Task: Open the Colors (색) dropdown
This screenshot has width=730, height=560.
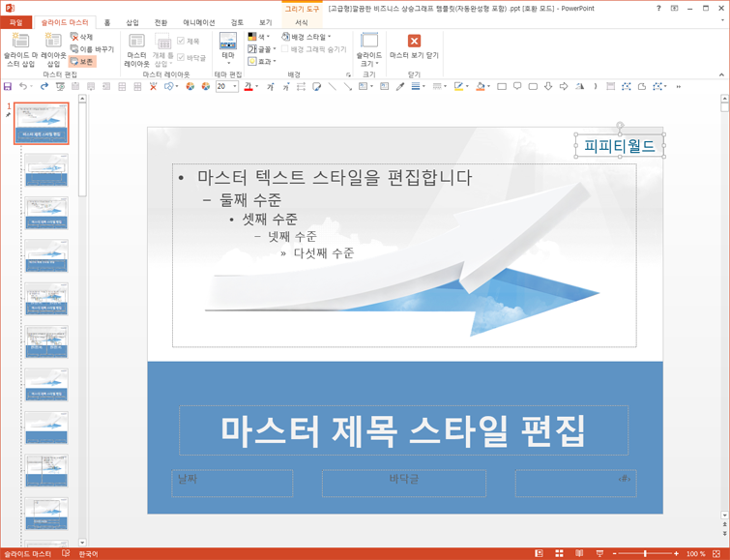Action: click(259, 37)
